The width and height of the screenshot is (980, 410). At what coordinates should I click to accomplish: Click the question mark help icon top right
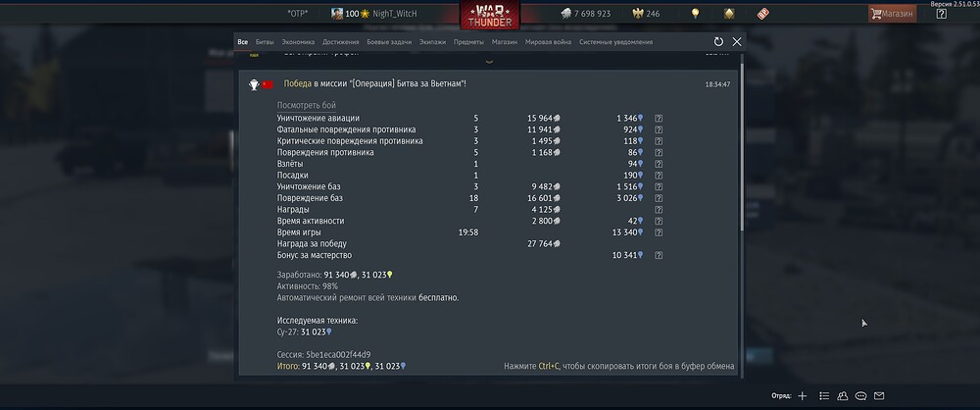click(x=941, y=13)
